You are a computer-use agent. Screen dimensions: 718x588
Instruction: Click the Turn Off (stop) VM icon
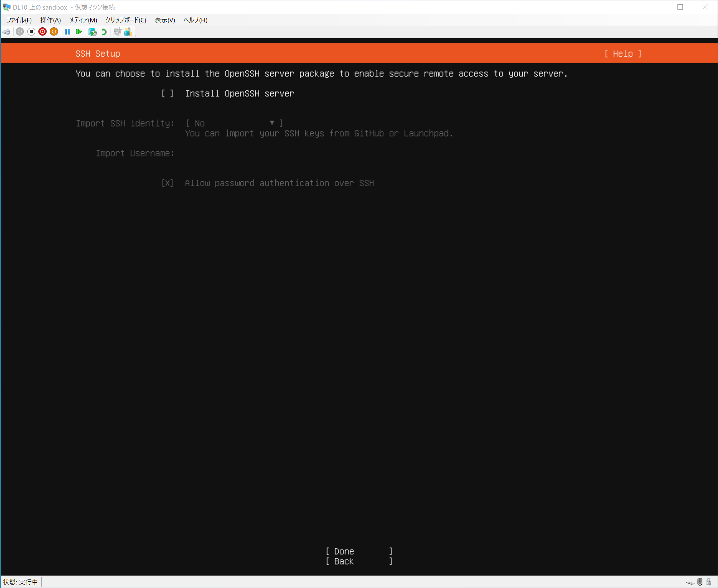tap(31, 32)
